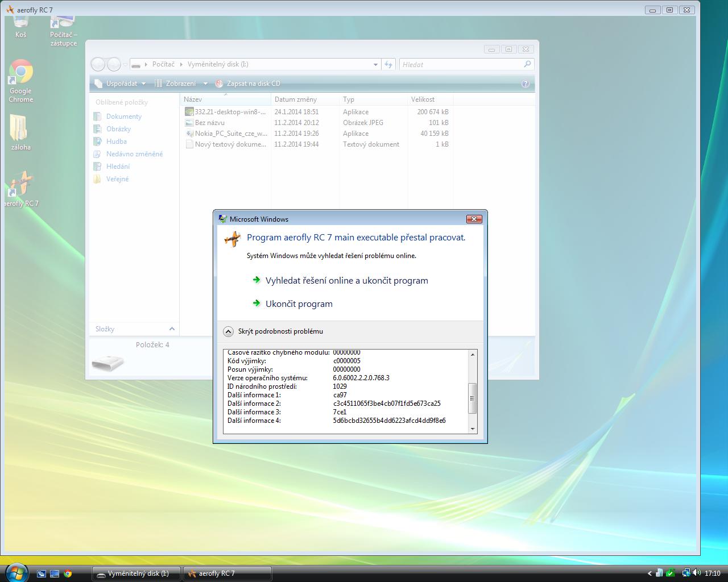
Task: Click Ukončit program option
Action: (299, 304)
